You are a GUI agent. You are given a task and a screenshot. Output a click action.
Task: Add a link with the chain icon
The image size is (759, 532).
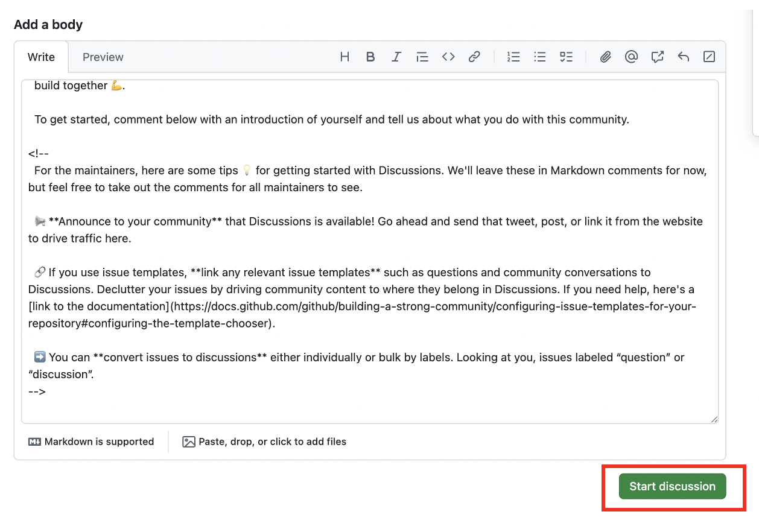(x=475, y=57)
